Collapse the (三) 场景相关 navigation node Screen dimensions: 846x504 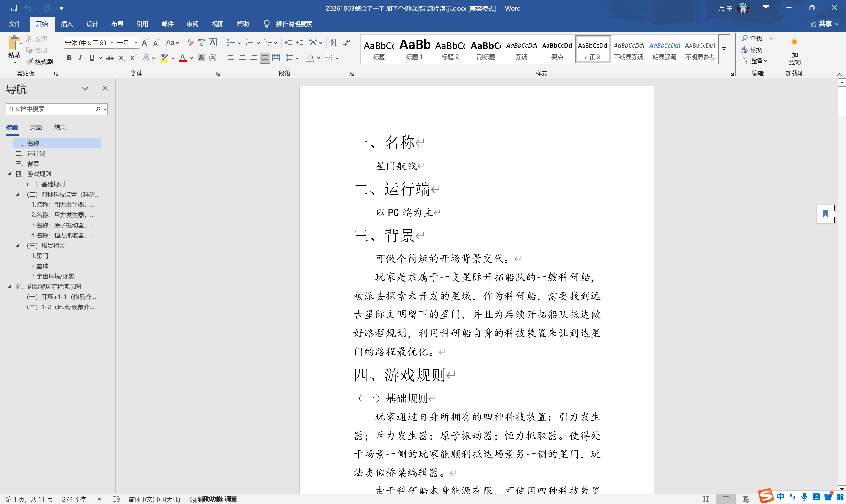click(x=17, y=245)
